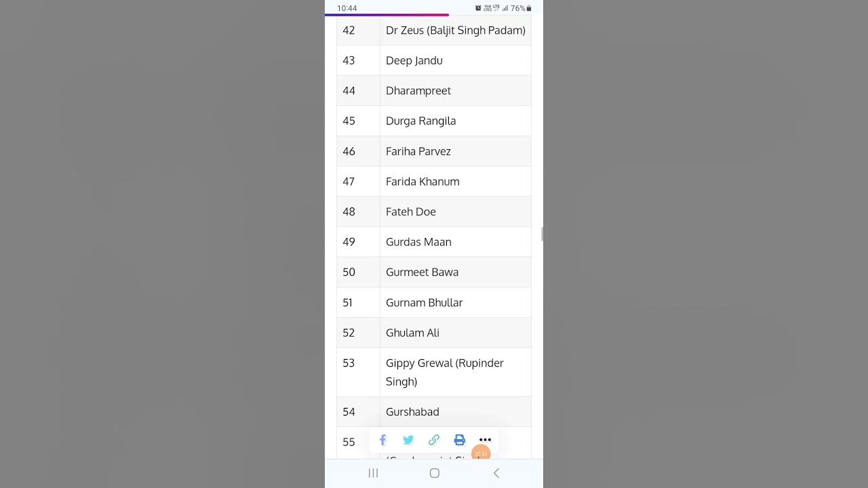Tap the 10:44 clock in status bar
This screenshot has height=488, width=868.
pos(347,8)
